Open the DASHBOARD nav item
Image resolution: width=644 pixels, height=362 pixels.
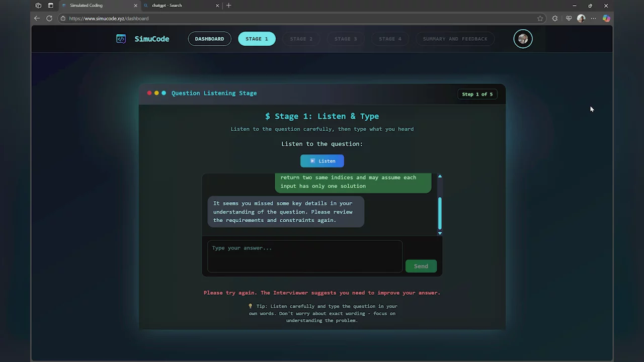209,39
